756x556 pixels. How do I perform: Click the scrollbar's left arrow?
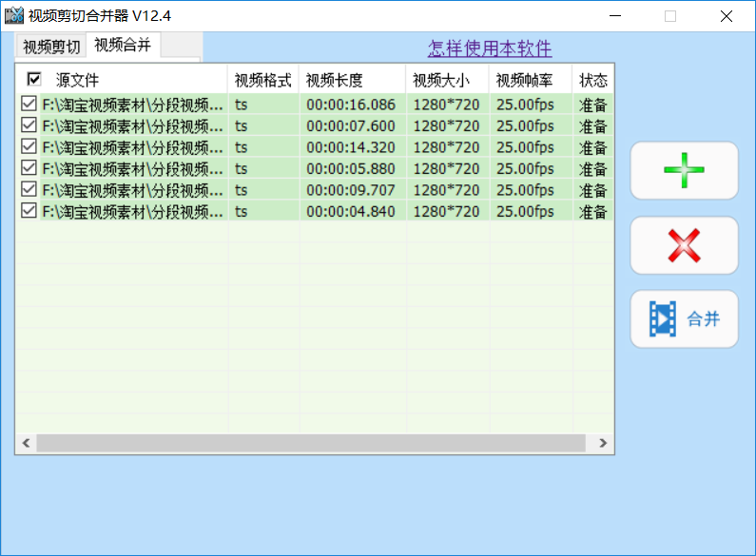click(x=26, y=444)
